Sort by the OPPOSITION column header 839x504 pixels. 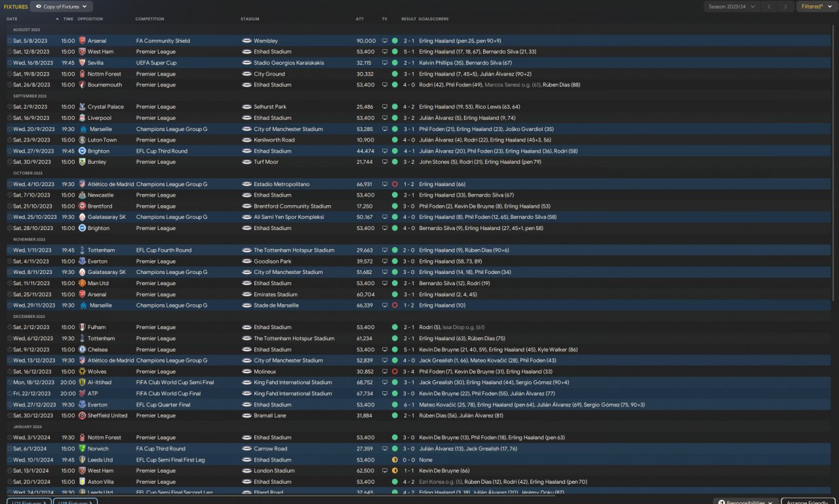click(90, 19)
